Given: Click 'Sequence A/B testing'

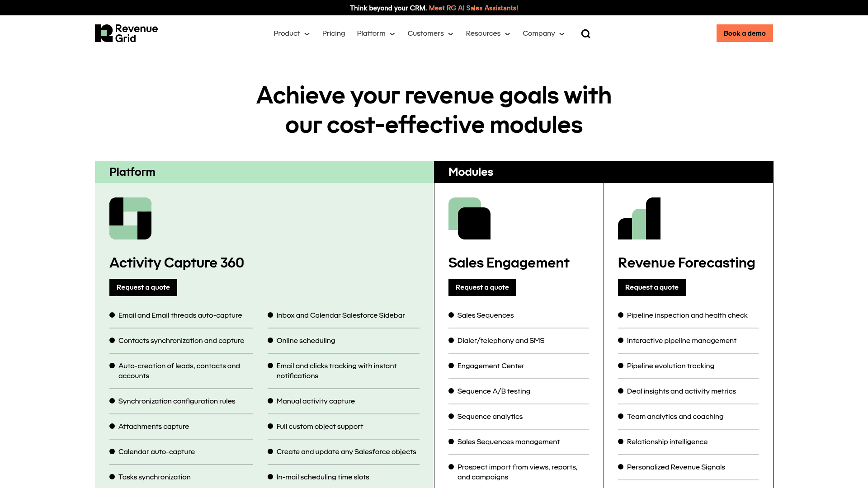Looking at the screenshot, I should pos(494,391).
